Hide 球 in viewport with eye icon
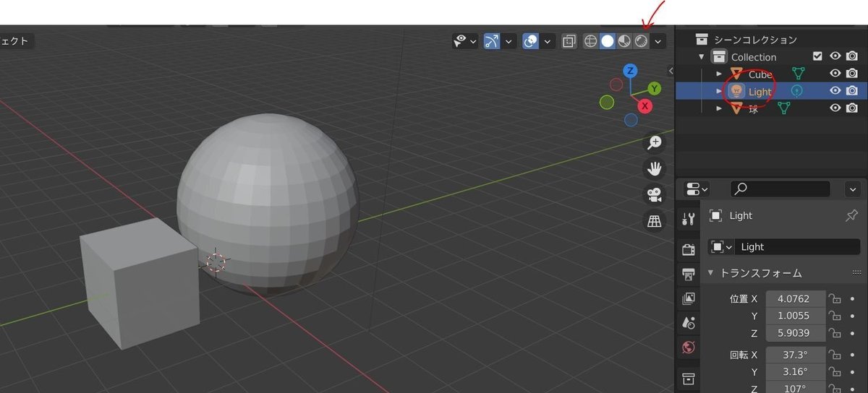868x393 pixels. click(x=835, y=108)
